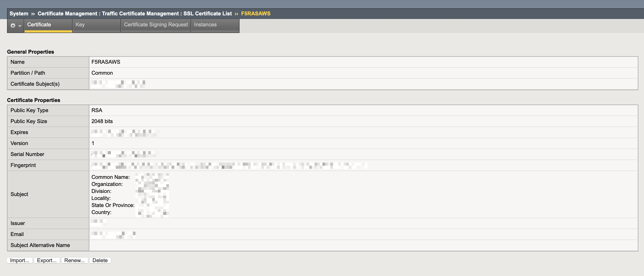Click the Division: field label
The image size is (644, 276).
(101, 191)
